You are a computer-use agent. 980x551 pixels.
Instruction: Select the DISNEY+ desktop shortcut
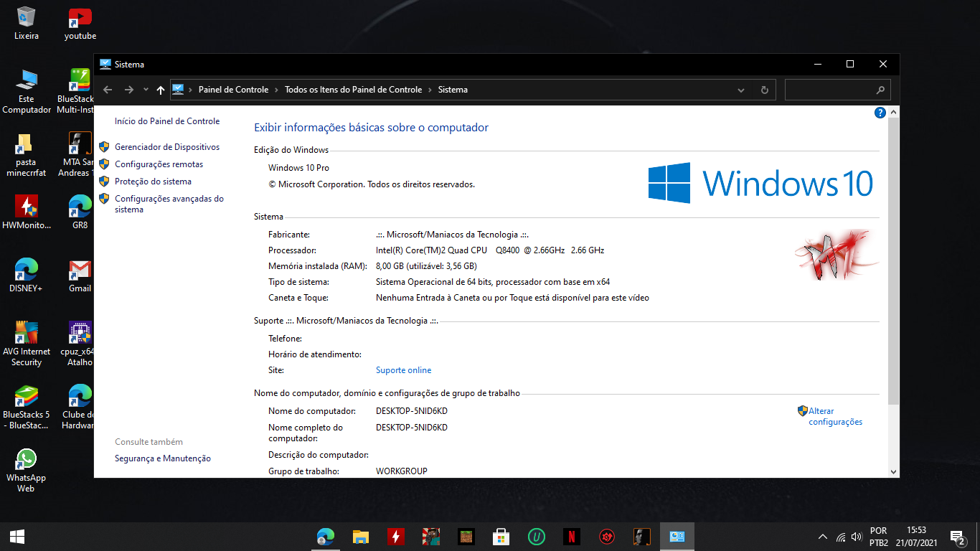click(27, 275)
